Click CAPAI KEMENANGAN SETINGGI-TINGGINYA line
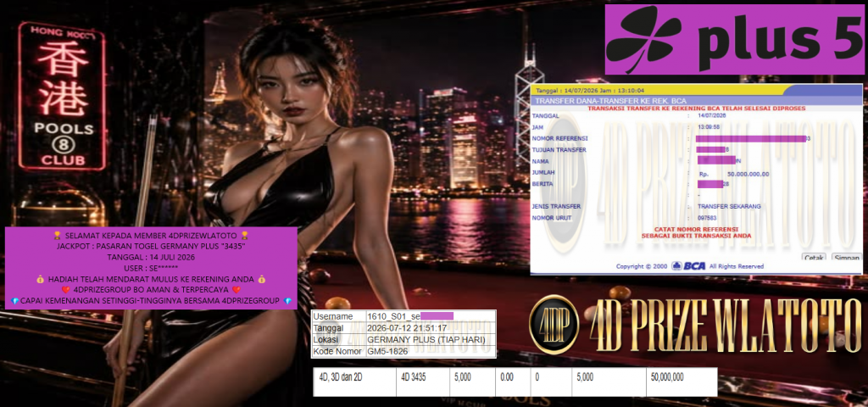This screenshot has width=868, height=407. point(151,301)
